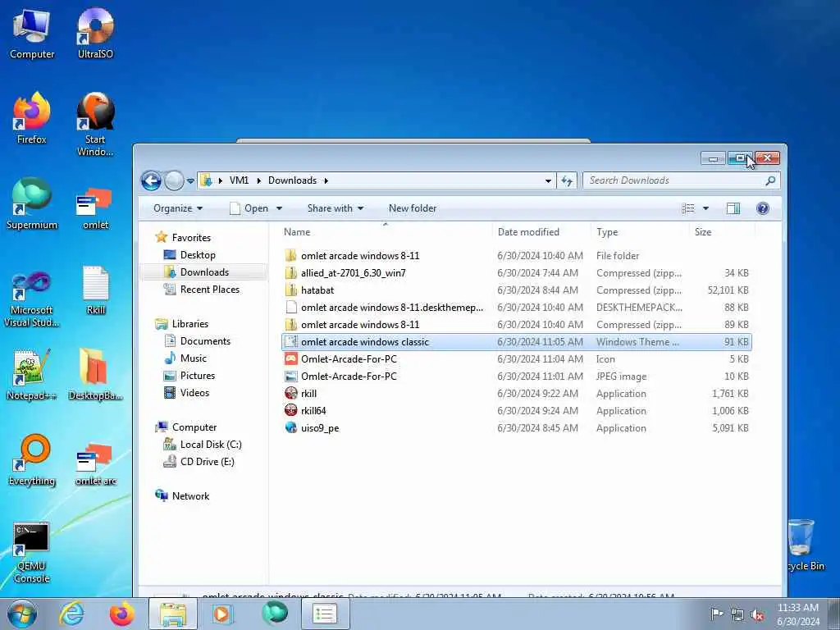The image size is (840, 630).
Task: Click into the Search Downloads field
Action: (x=675, y=180)
